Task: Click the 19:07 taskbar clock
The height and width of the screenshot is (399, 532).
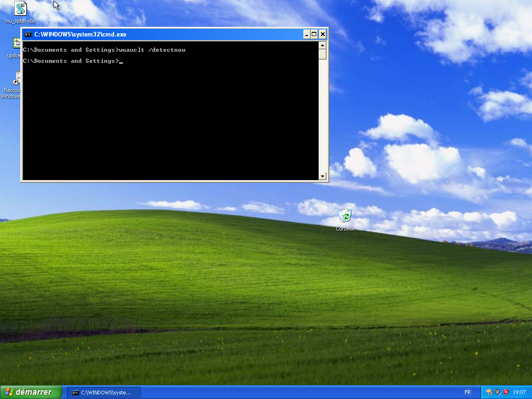Action: (x=519, y=392)
